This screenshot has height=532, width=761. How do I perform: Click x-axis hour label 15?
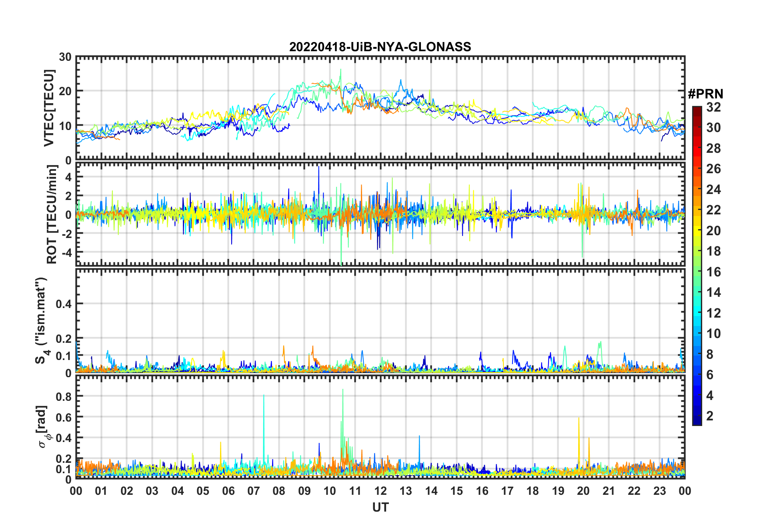coord(457,491)
